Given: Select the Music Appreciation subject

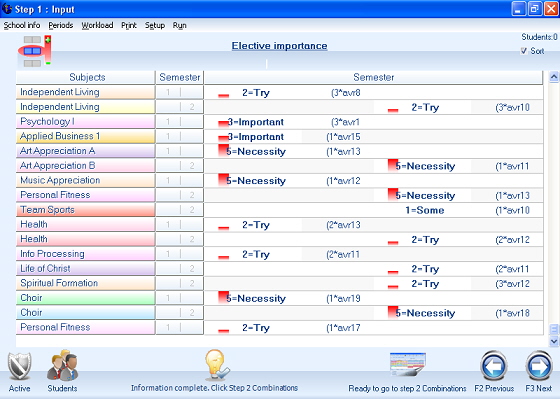Looking at the screenshot, I should point(86,180).
